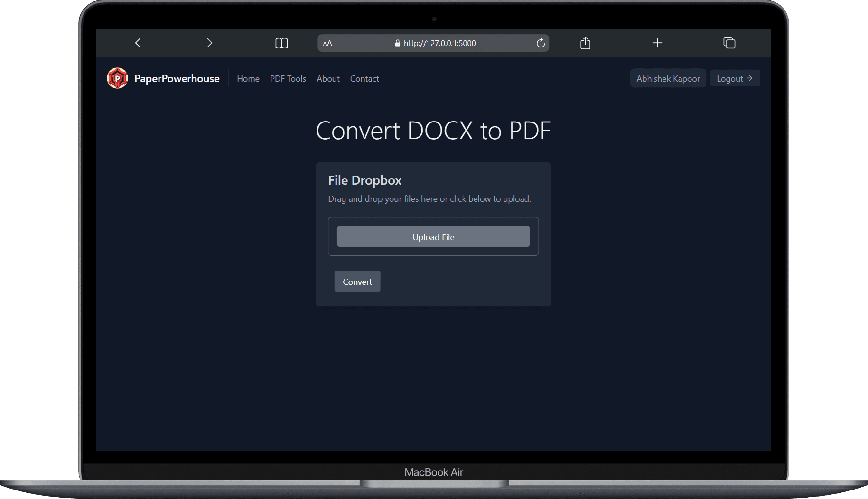Open the bookmarks book icon
Viewport: 868px width, 499px height.
281,43
